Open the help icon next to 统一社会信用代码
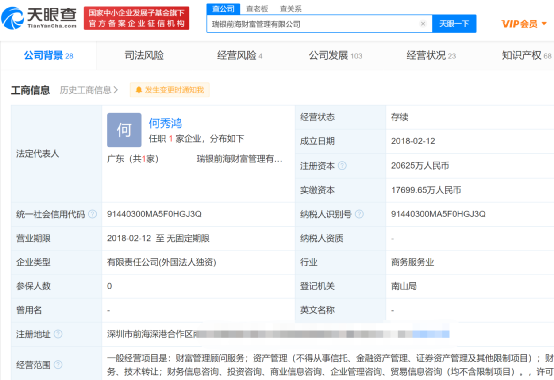Screen dimensions: 554x380 point(93,214)
